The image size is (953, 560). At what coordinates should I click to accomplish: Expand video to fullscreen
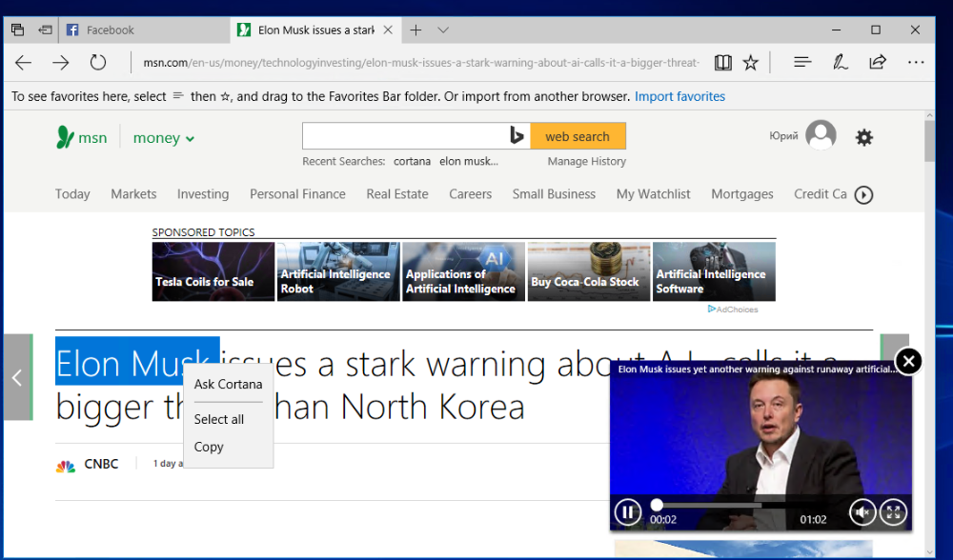[x=894, y=512]
